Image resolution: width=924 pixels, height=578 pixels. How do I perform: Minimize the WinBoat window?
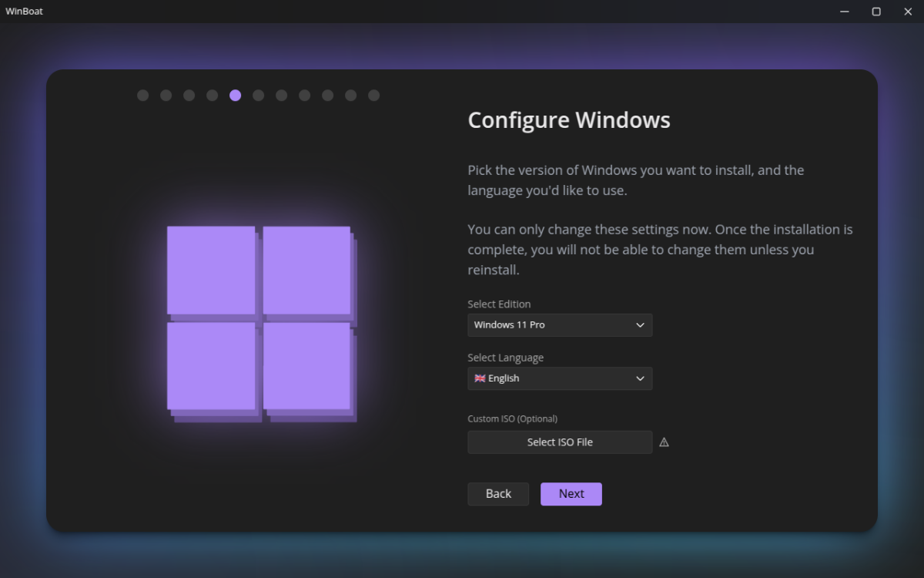(x=844, y=11)
